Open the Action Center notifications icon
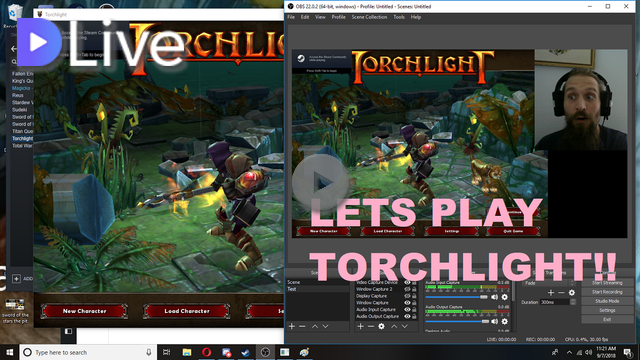This screenshot has height=360, width=640. coord(628,352)
